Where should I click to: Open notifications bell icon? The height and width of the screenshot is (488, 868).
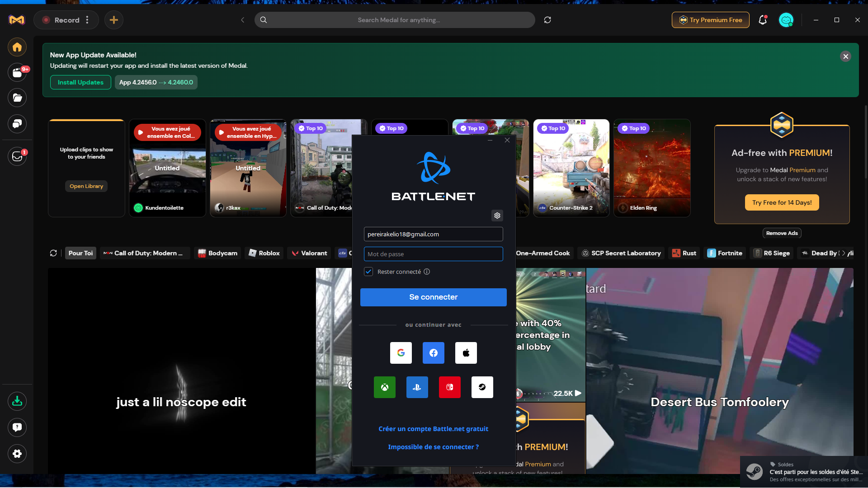(763, 20)
